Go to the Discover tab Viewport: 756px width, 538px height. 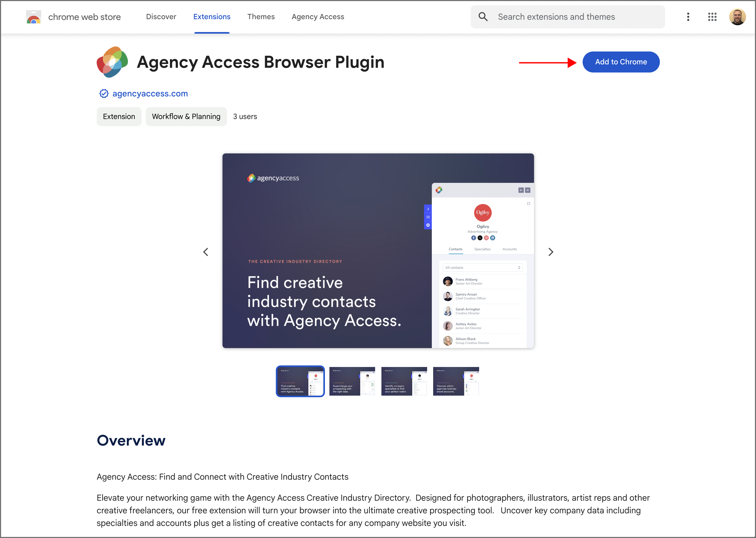coord(161,17)
